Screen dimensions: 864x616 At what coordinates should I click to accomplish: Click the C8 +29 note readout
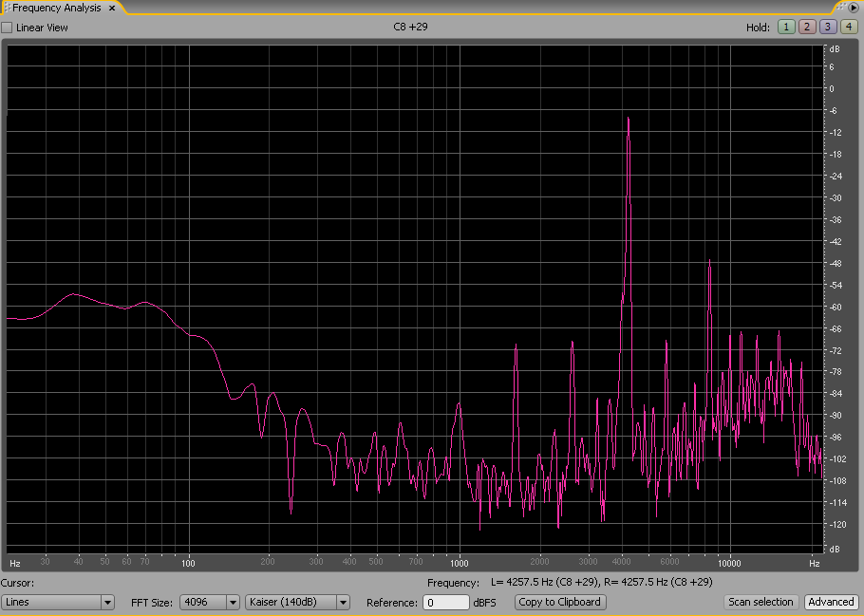point(410,27)
